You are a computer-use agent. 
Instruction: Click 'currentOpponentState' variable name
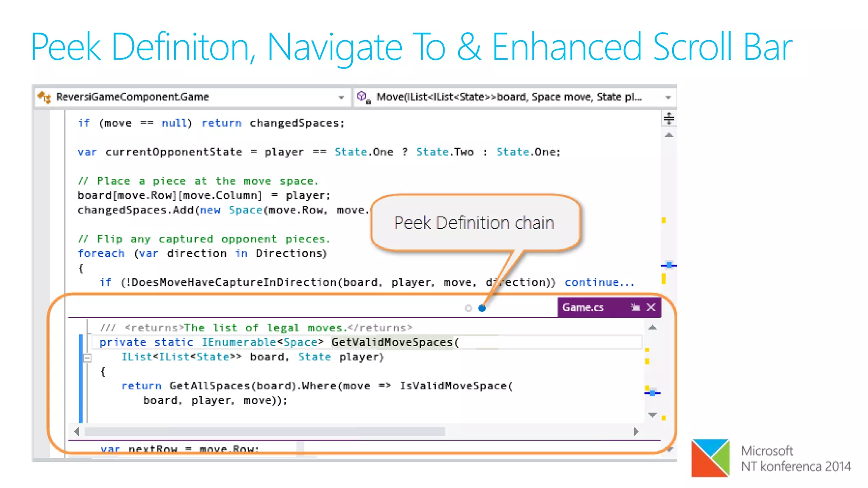pos(173,152)
